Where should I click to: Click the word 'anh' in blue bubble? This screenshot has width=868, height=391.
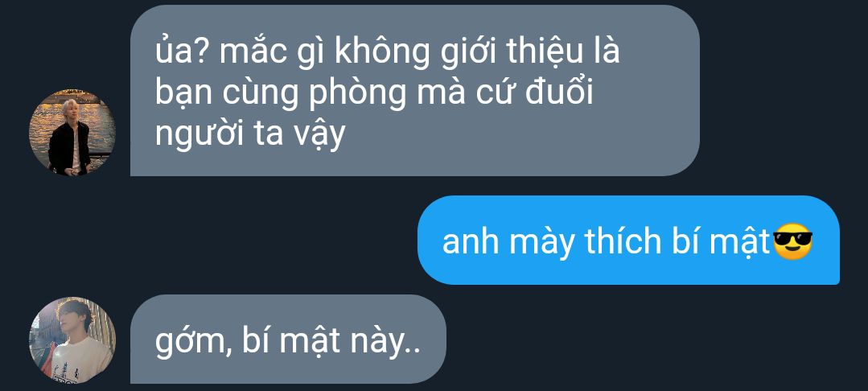tap(471, 242)
